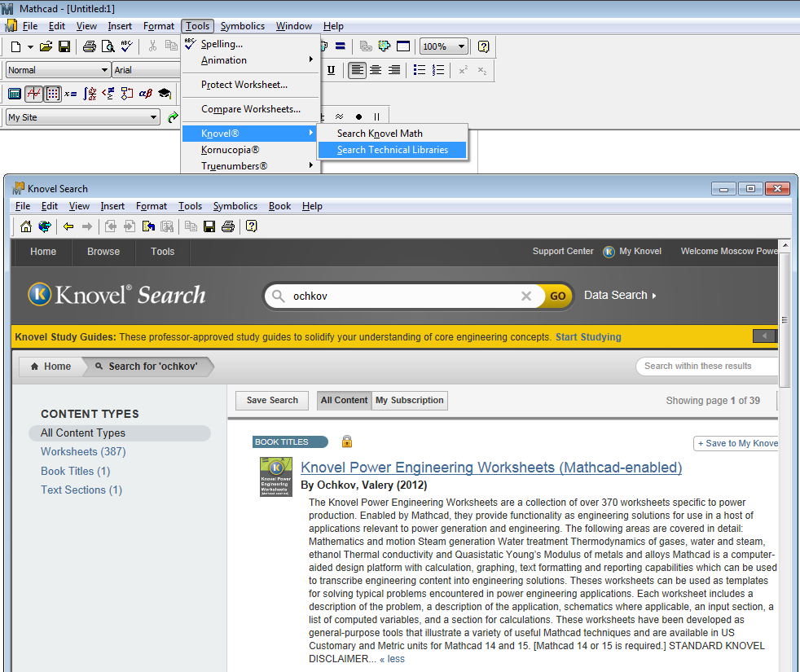Open the Evaluation toolbar x= icon
The image size is (800, 672).
[71, 94]
